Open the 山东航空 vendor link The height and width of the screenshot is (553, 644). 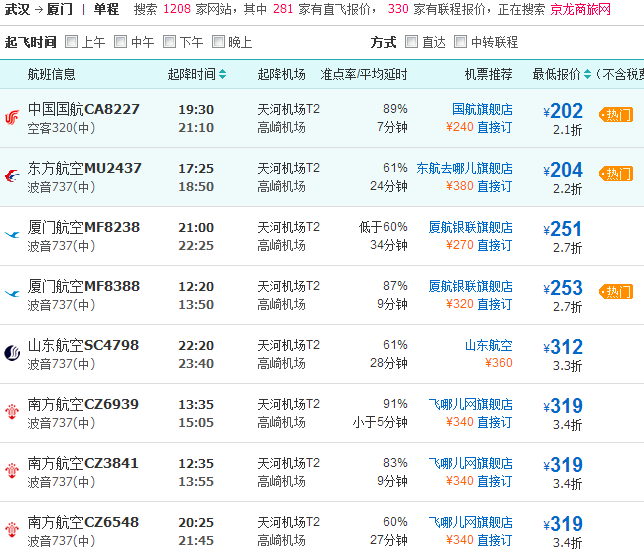pyautogui.click(x=488, y=345)
